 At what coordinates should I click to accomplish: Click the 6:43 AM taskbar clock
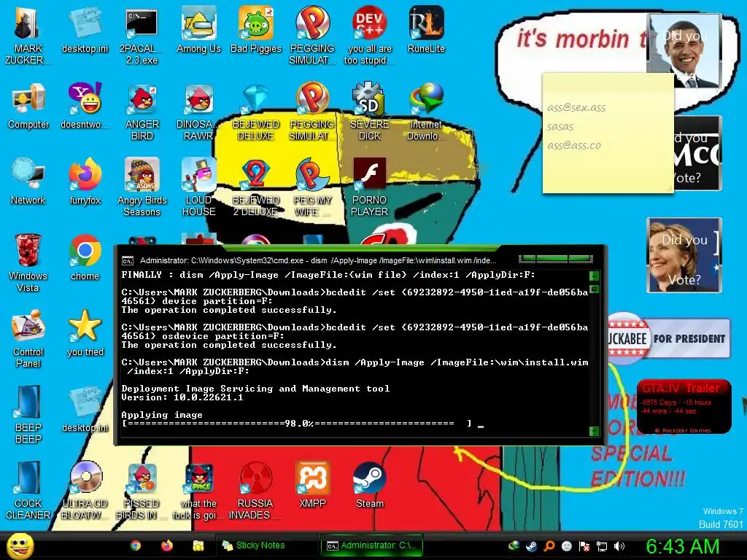click(x=682, y=546)
